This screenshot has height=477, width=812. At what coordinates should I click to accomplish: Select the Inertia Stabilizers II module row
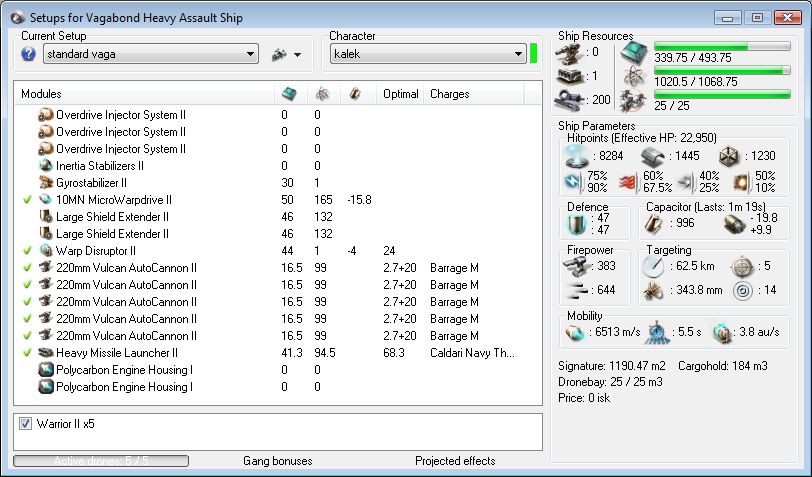tap(278, 166)
